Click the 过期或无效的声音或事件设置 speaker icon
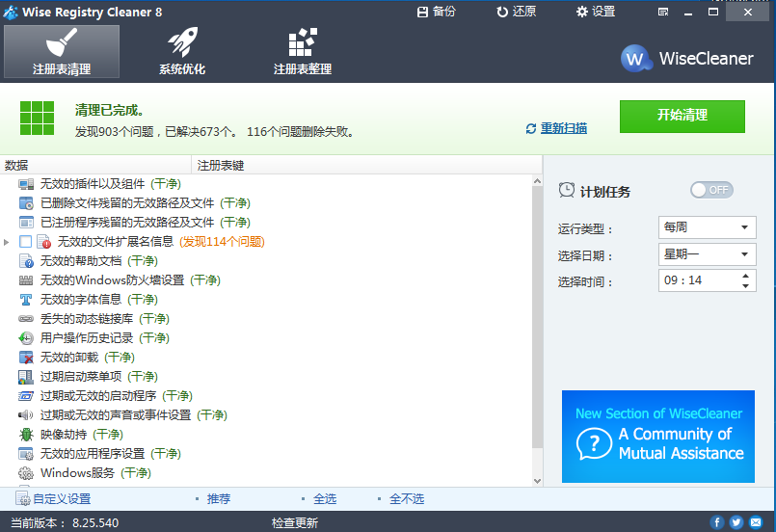 coord(26,415)
